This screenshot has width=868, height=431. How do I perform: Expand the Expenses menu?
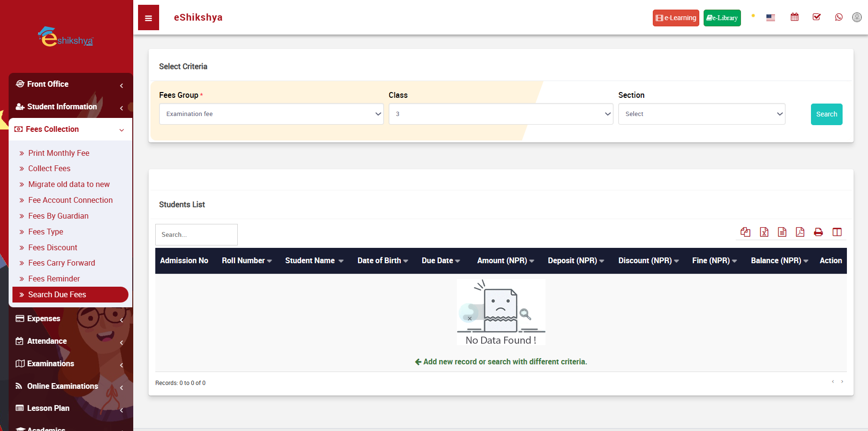click(x=70, y=318)
